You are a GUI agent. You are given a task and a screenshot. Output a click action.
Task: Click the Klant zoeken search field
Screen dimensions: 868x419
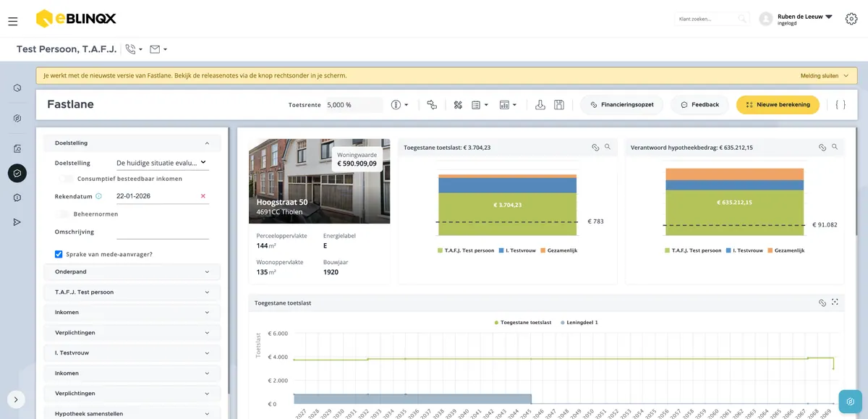pos(712,19)
